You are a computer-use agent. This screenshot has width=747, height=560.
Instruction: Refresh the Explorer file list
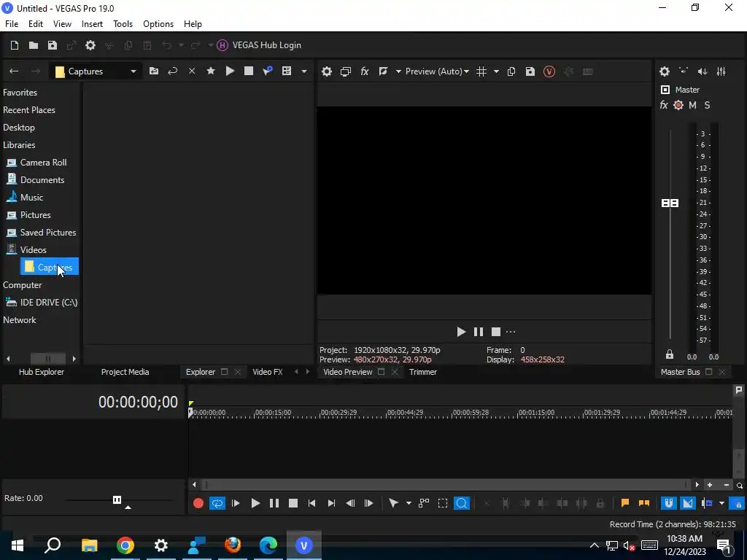(172, 71)
